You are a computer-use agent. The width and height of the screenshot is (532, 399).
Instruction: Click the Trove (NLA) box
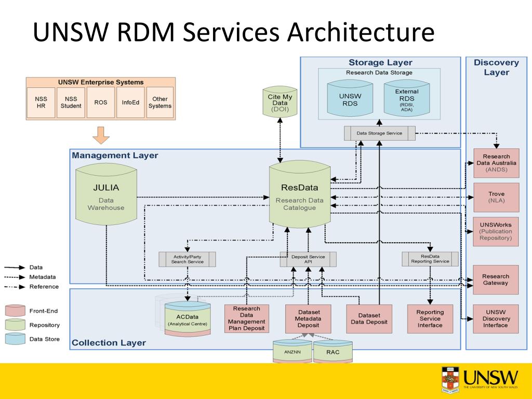tap(496, 197)
